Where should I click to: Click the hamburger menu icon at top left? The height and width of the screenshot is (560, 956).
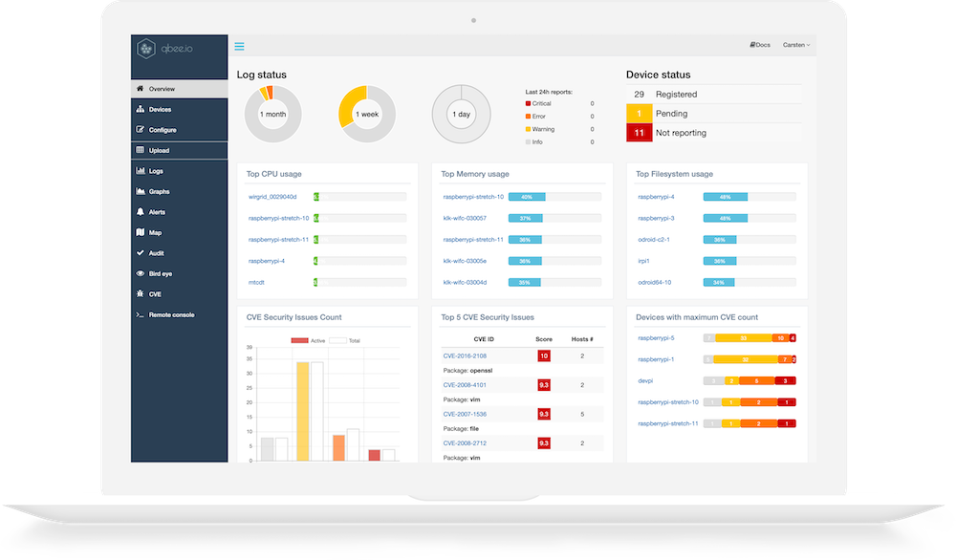pos(240,45)
